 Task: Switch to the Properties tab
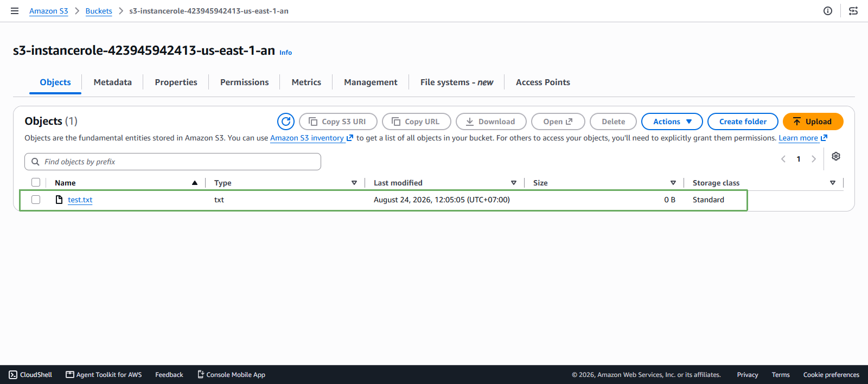tap(176, 82)
